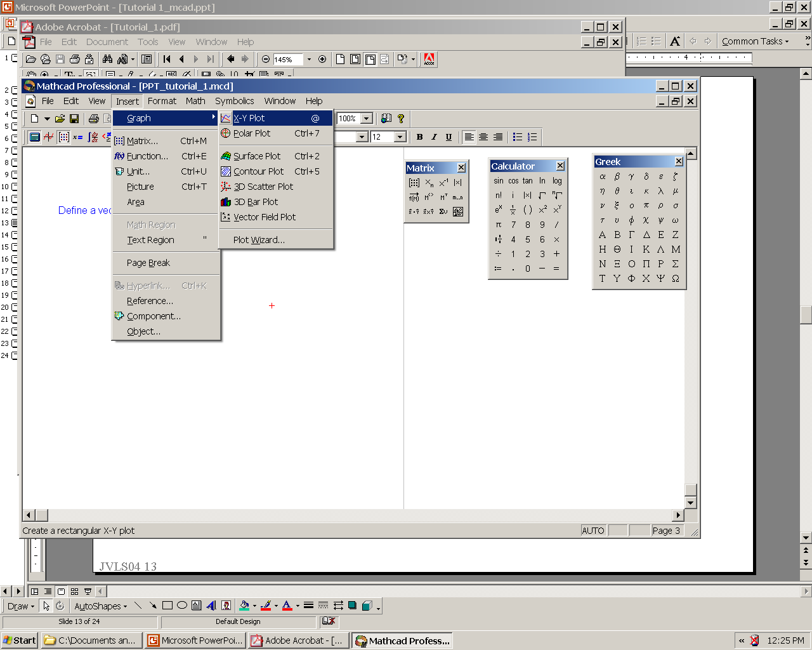This screenshot has height=650, width=812.
Task: Click the picture icon in Matrix palette
Action: [458, 212]
